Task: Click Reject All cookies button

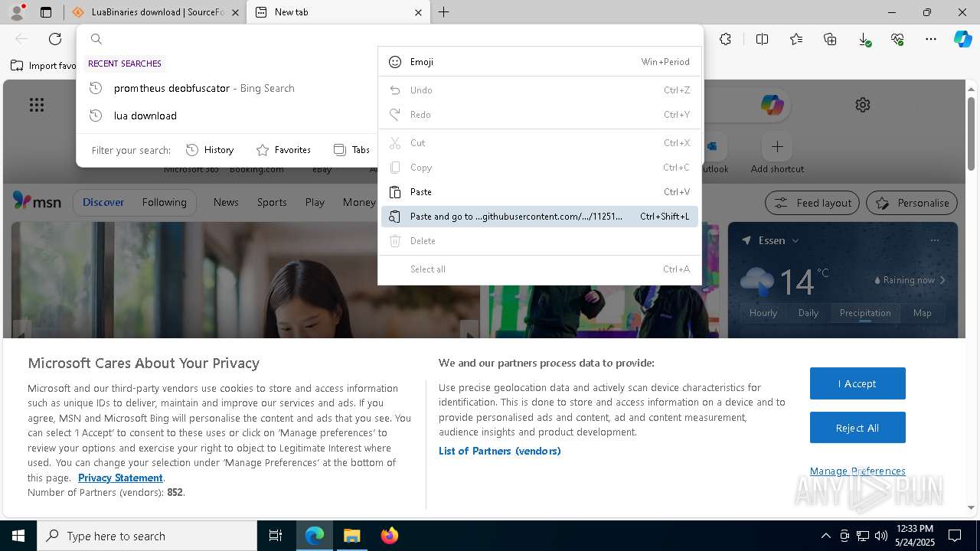Action: click(x=857, y=428)
